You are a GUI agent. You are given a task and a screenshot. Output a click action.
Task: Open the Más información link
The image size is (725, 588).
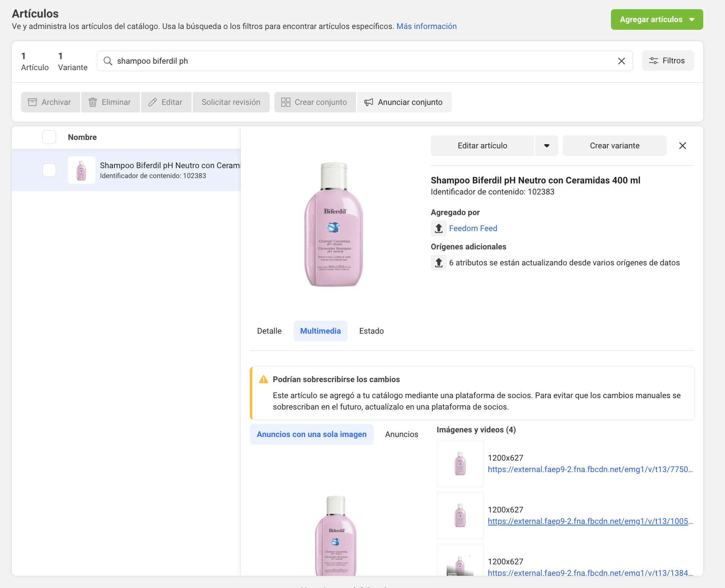tap(426, 26)
